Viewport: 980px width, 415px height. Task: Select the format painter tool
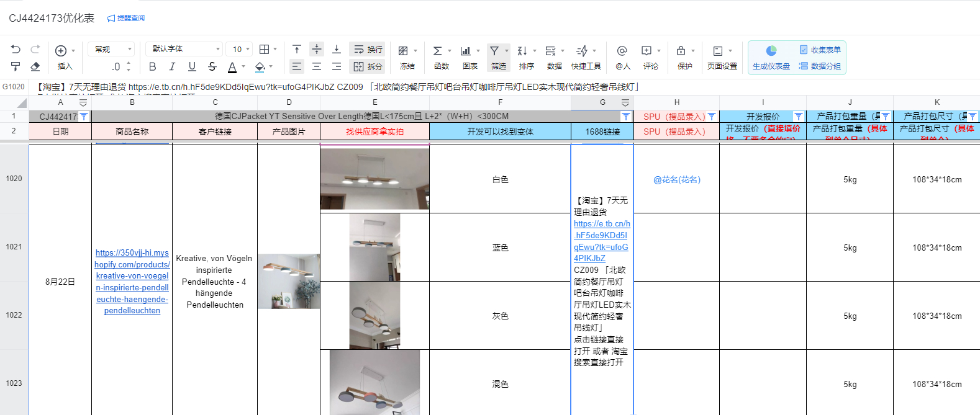tap(16, 66)
